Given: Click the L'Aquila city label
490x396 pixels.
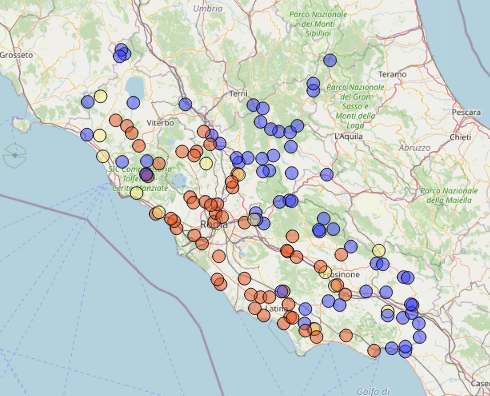Looking at the screenshot, I should tap(348, 136).
